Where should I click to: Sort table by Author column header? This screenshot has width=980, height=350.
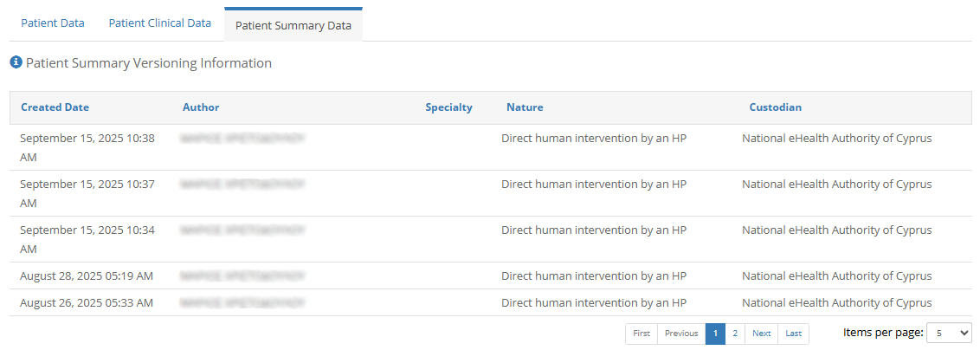click(x=201, y=107)
